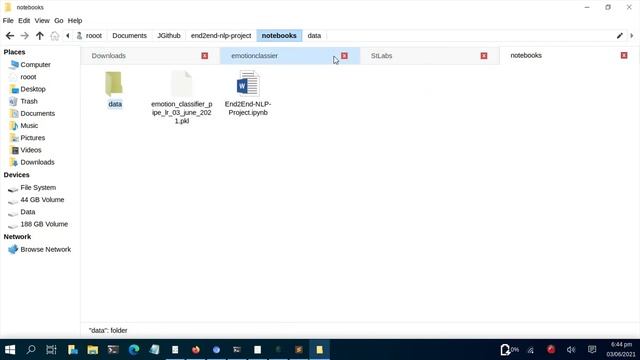
Task: Select emotion_classifier_pipe_lr pkl file icon
Action: click(182, 83)
